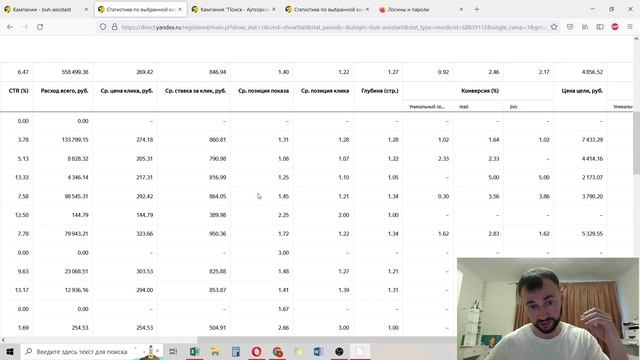Select the spend cell 79 943.21
Viewport: 640px width, 360px height.
click(x=76, y=234)
